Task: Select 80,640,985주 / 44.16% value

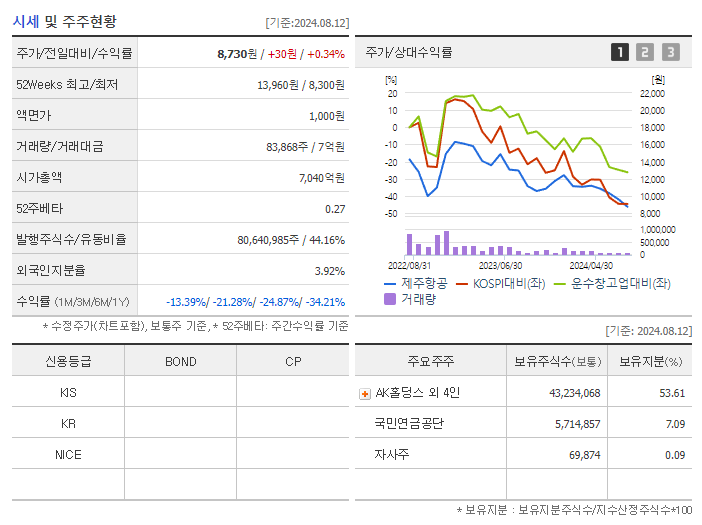Action: point(291,240)
